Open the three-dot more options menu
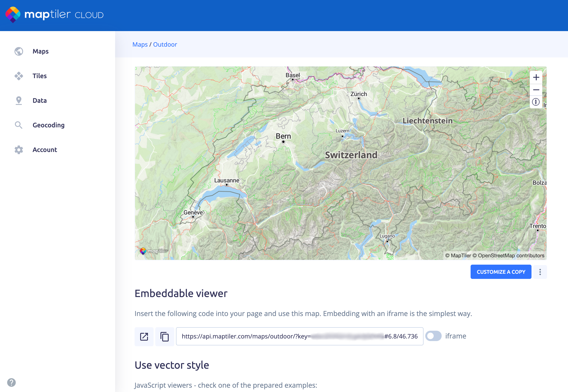The width and height of the screenshot is (568, 392). tap(540, 272)
